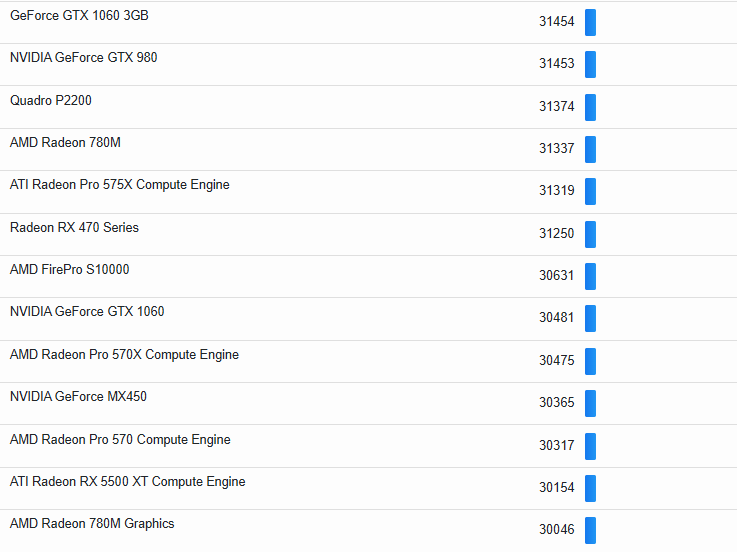Open the AMD Radeon 780M Graphics entry
The height and width of the screenshot is (552, 737).
click(x=92, y=524)
